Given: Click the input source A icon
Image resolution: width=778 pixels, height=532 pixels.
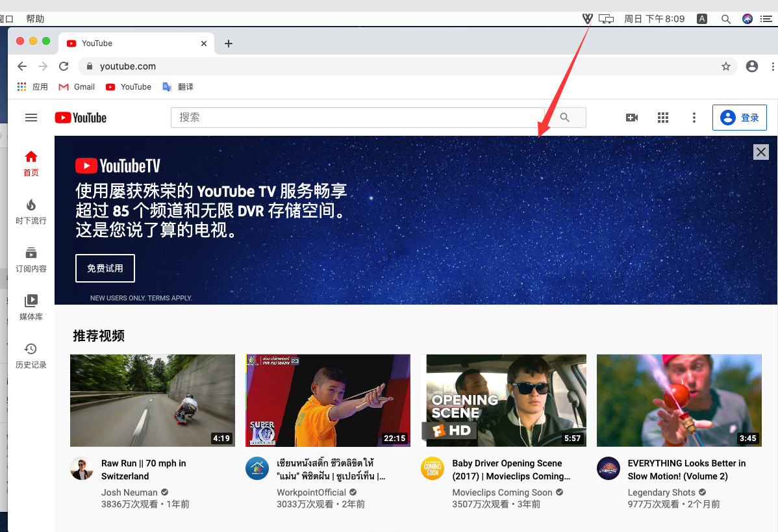Looking at the screenshot, I should click(x=701, y=19).
